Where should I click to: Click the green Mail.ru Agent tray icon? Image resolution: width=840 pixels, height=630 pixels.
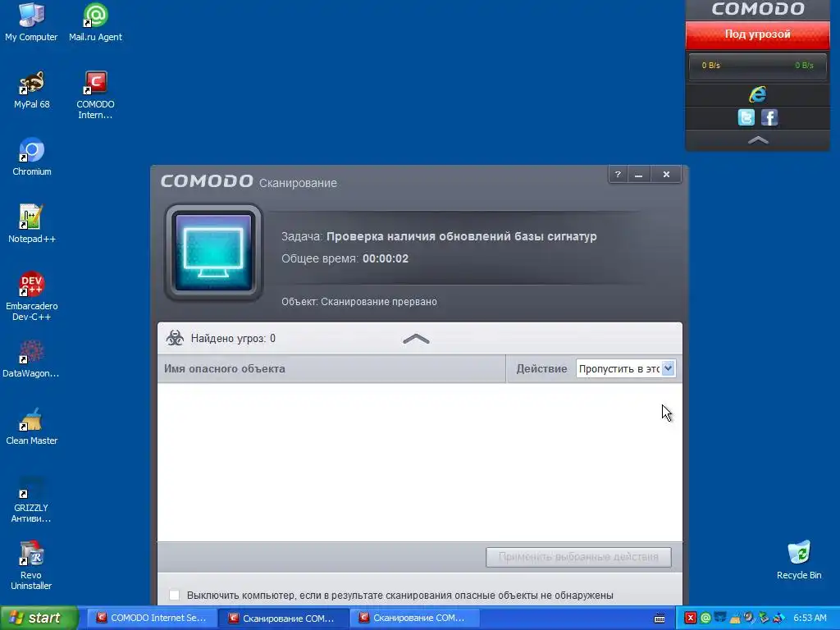click(x=705, y=618)
